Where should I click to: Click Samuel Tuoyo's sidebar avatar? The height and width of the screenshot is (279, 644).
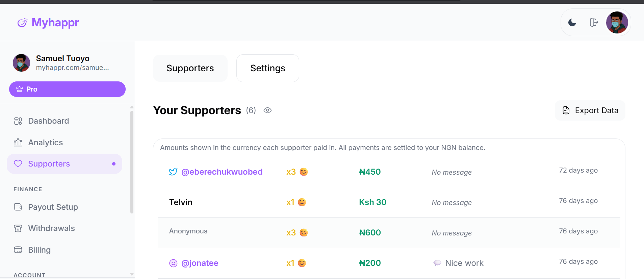21,63
